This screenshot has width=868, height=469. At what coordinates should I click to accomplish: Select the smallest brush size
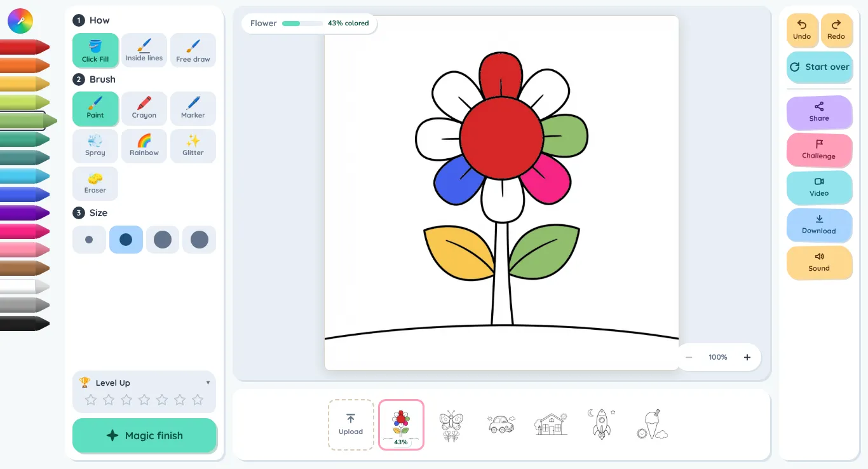pos(89,240)
